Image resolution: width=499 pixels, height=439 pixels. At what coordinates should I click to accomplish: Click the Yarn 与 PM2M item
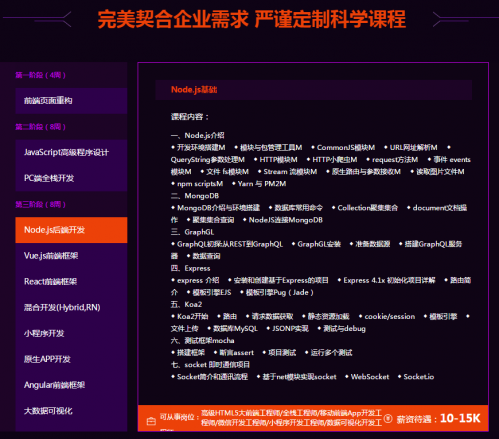click(262, 184)
